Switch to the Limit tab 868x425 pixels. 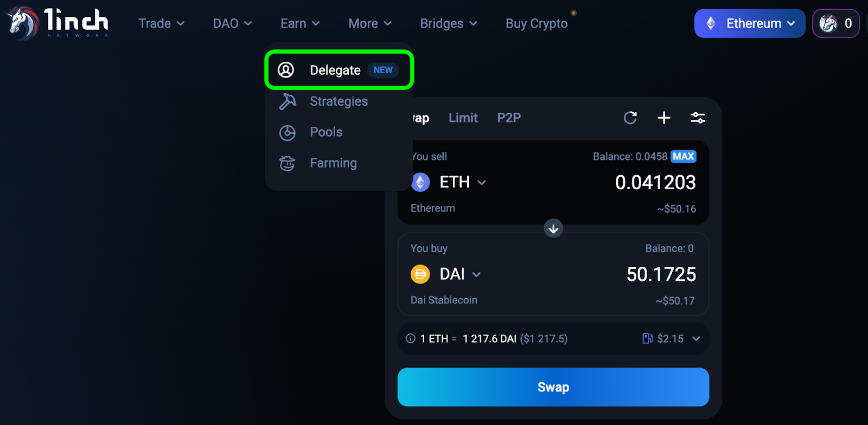(463, 118)
